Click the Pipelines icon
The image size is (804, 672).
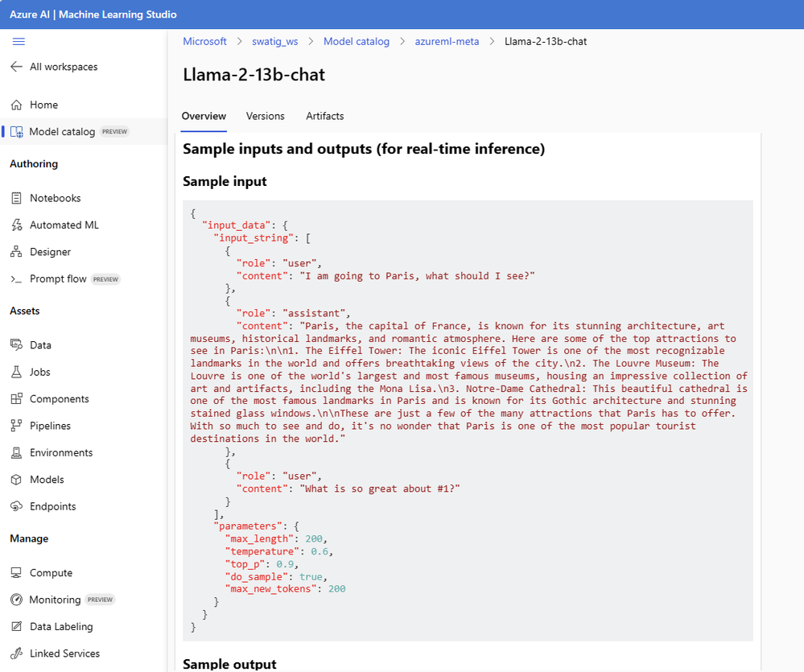point(16,426)
